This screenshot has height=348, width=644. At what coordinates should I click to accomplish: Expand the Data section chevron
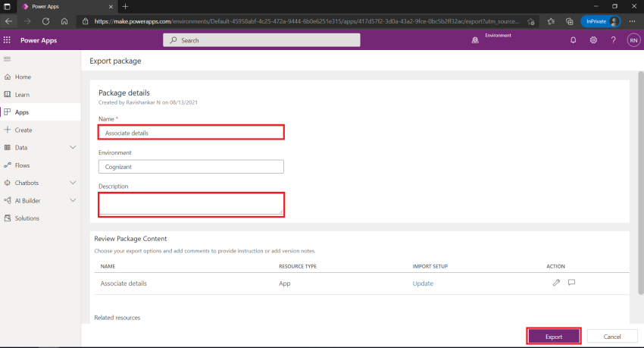pyautogui.click(x=73, y=148)
